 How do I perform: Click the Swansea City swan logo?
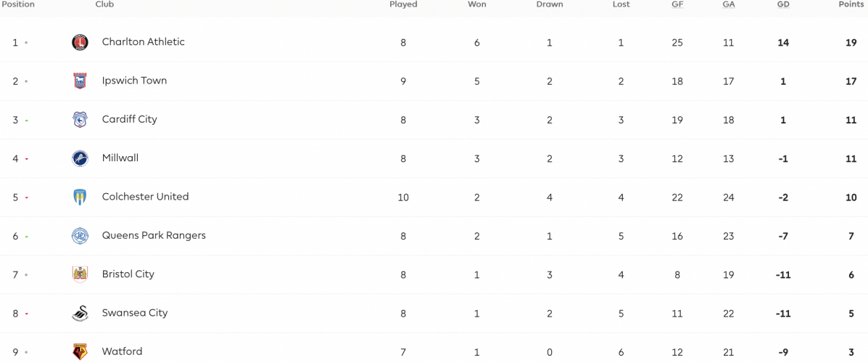(x=80, y=314)
